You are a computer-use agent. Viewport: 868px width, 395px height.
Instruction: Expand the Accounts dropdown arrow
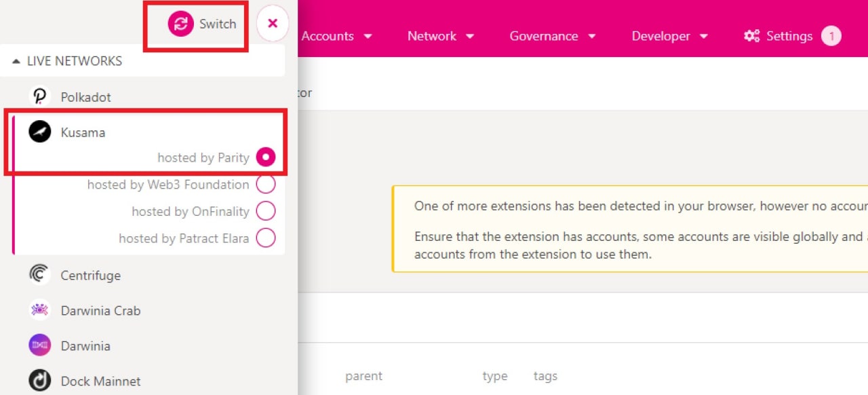(368, 36)
